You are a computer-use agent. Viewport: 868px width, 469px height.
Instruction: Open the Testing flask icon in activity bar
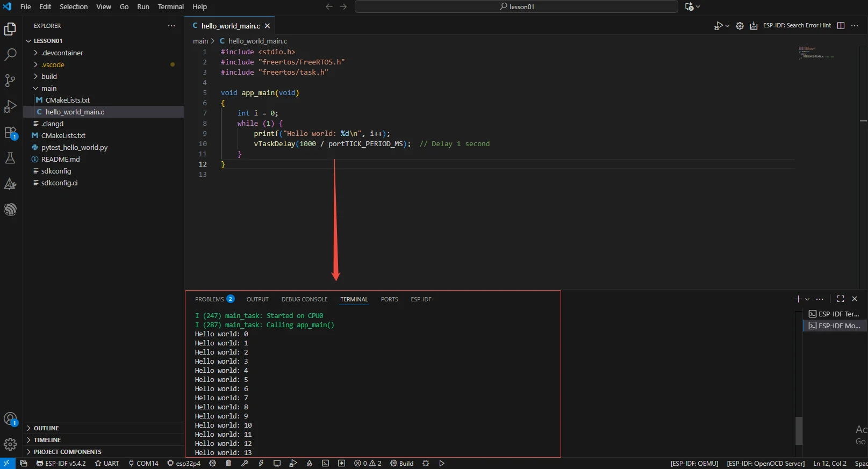[10, 158]
